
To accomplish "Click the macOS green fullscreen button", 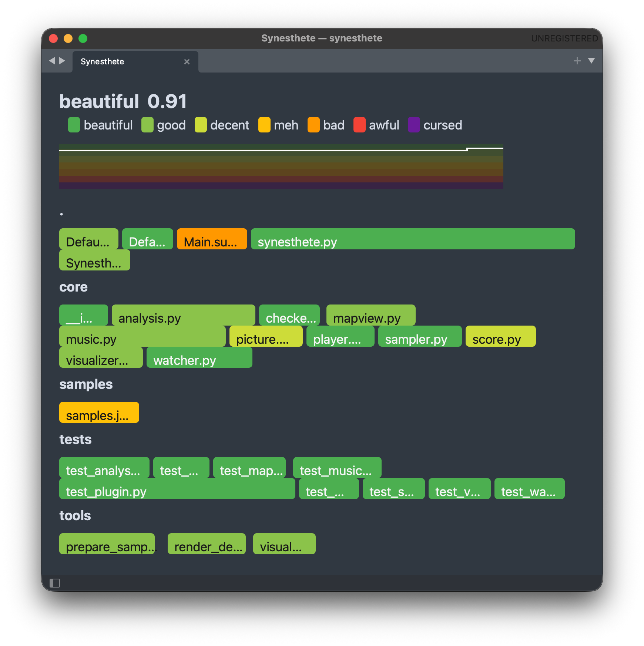I will 83,38.
